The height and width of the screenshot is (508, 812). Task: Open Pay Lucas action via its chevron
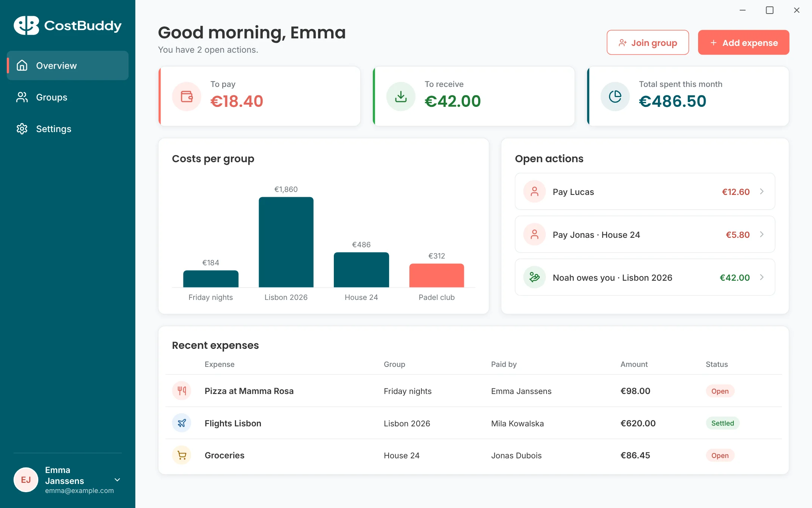762,192
